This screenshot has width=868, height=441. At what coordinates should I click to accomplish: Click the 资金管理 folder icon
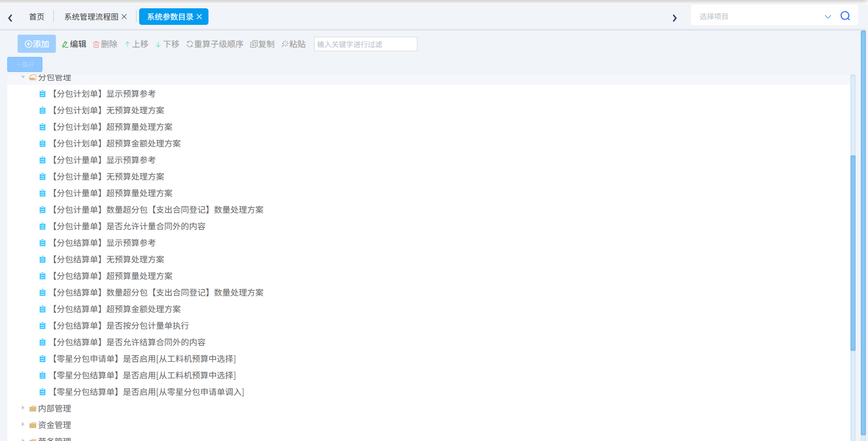33,425
